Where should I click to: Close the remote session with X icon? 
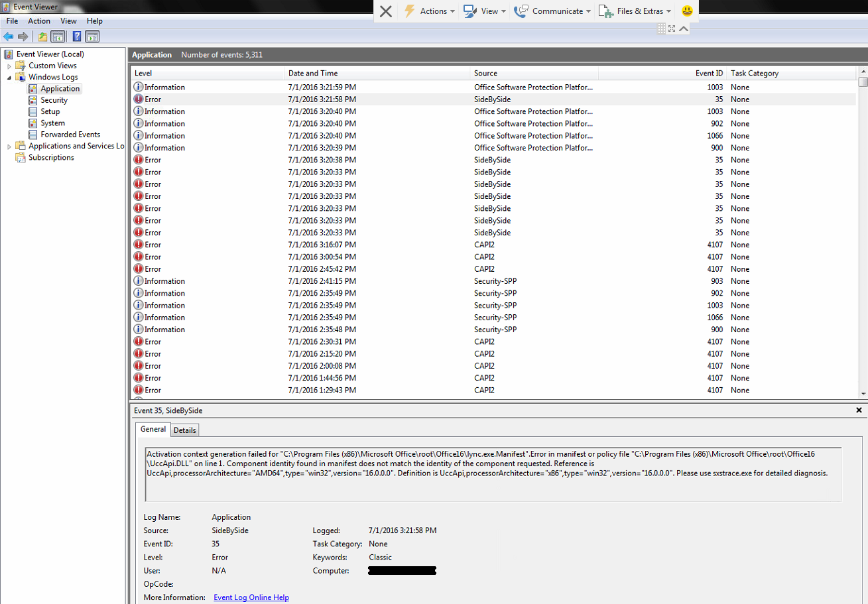(386, 11)
